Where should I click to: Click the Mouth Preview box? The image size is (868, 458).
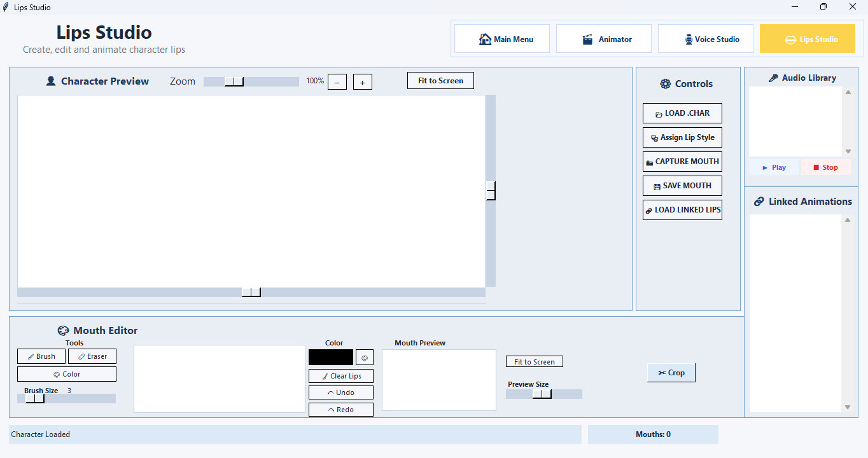click(439, 380)
